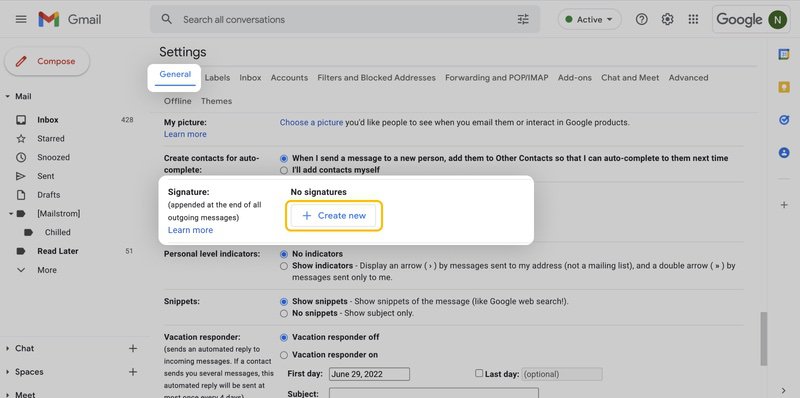Screen dimensions: 800x398
Task: Open Filters and Blocked Addresses tab
Action: coord(377,78)
